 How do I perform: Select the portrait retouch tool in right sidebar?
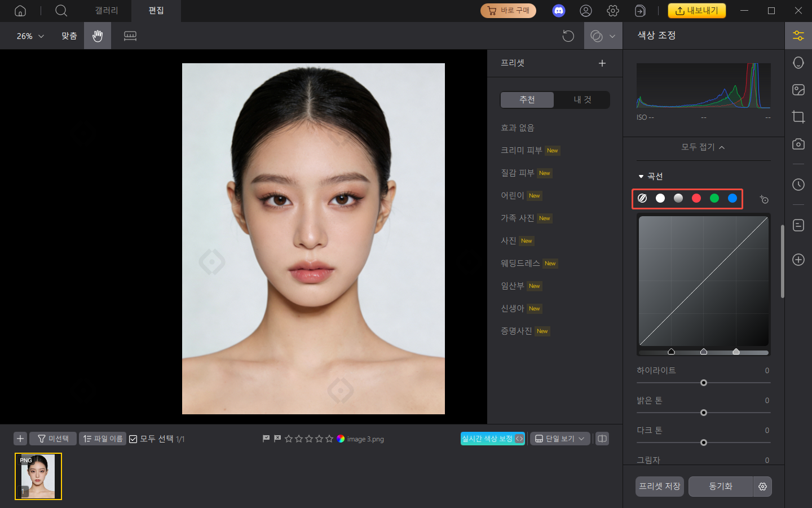(x=798, y=62)
